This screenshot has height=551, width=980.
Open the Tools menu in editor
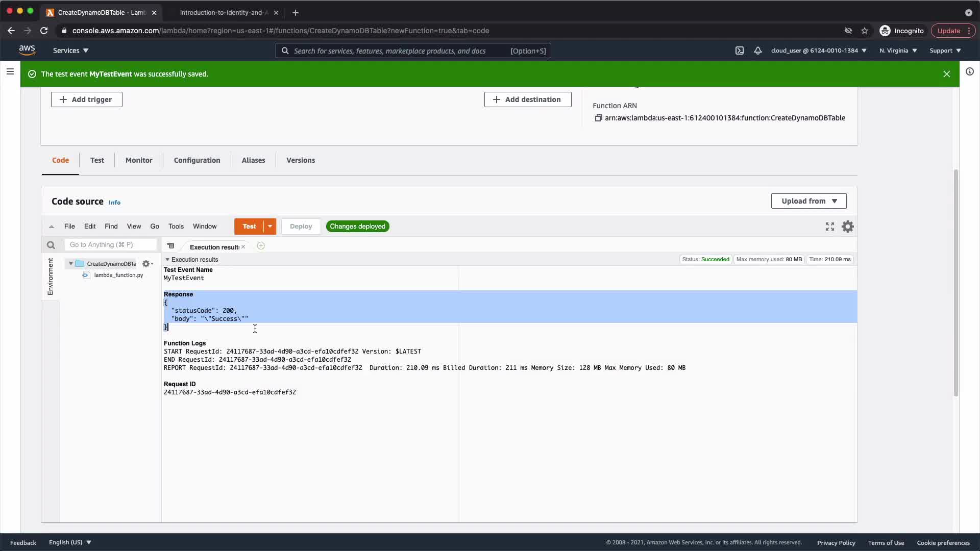point(176,227)
